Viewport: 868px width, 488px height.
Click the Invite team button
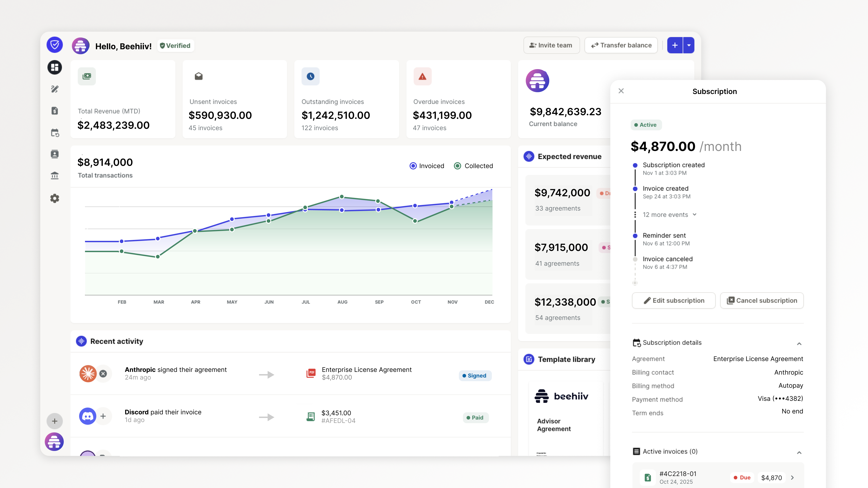551,45
